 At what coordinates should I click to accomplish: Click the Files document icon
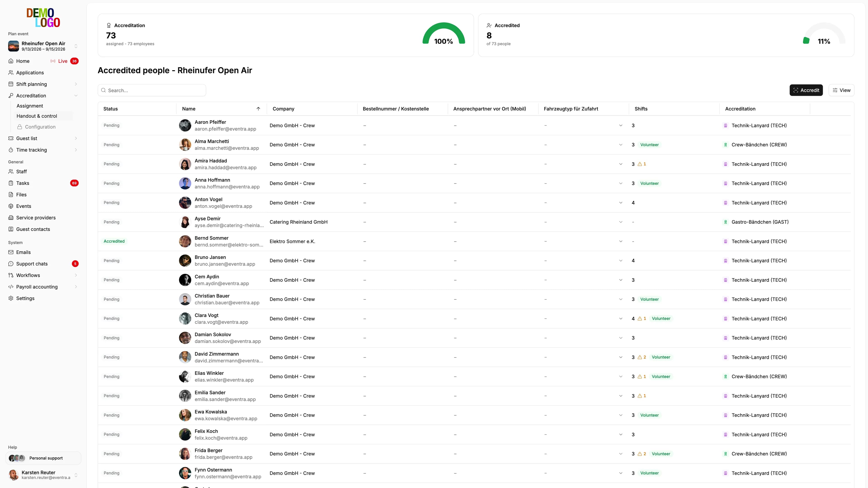[x=11, y=194]
